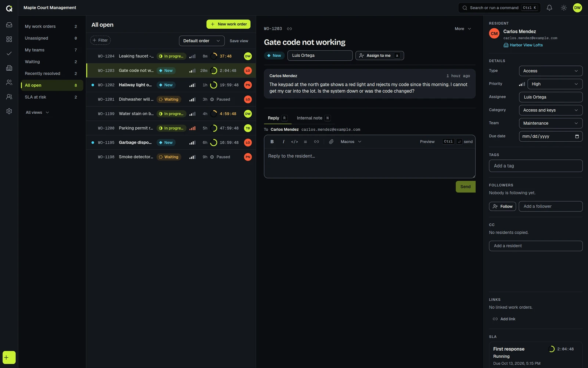Open the calendar picker in Due date

577,137
